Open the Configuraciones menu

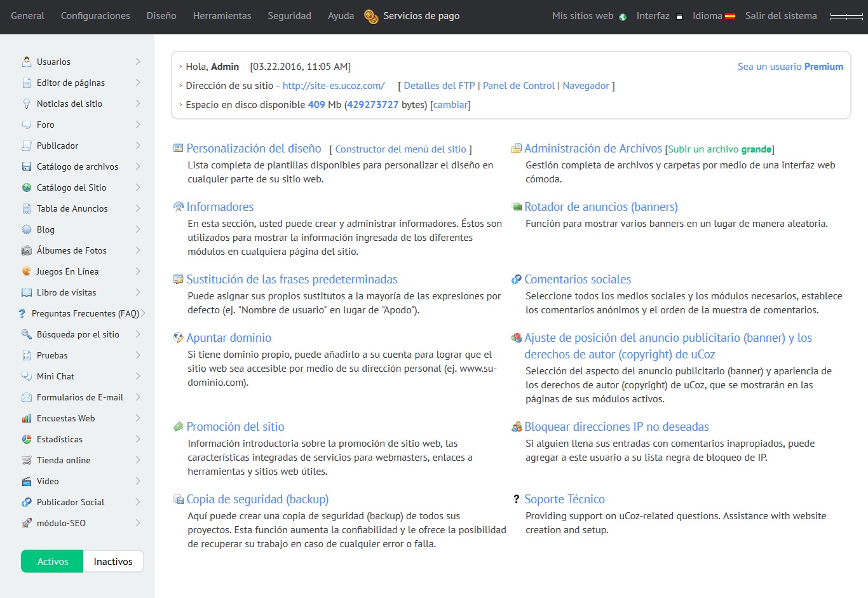pyautogui.click(x=95, y=16)
